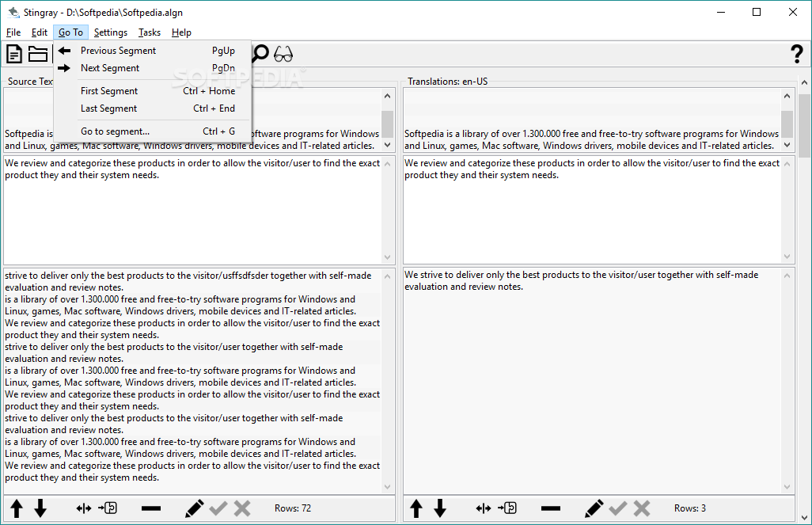Click the magnifying glass search icon
Image resolution: width=812 pixels, height=525 pixels.
pos(260,54)
